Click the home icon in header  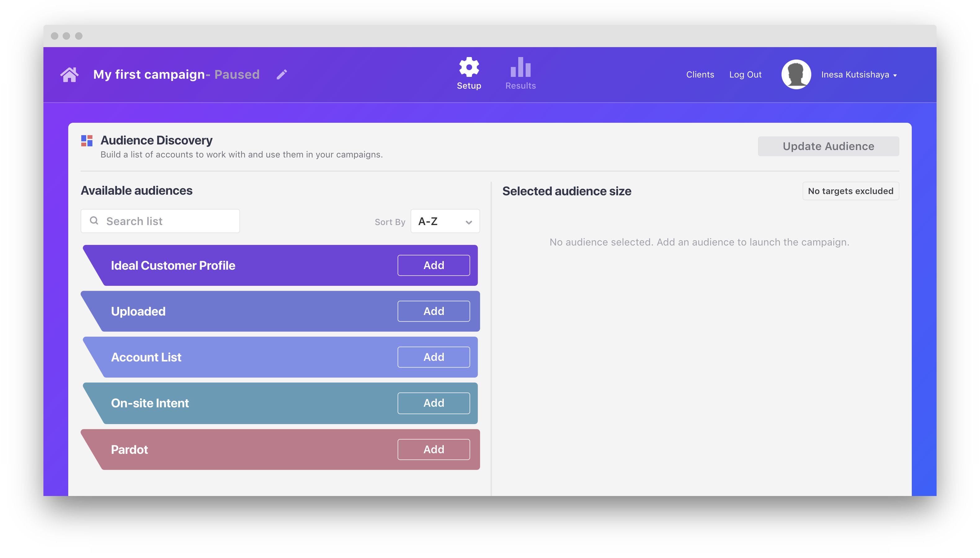[x=69, y=75]
